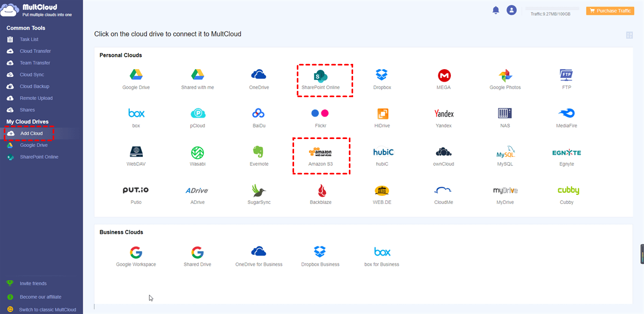Connect Google Drive personal cloud
644x314 pixels.
136,79
